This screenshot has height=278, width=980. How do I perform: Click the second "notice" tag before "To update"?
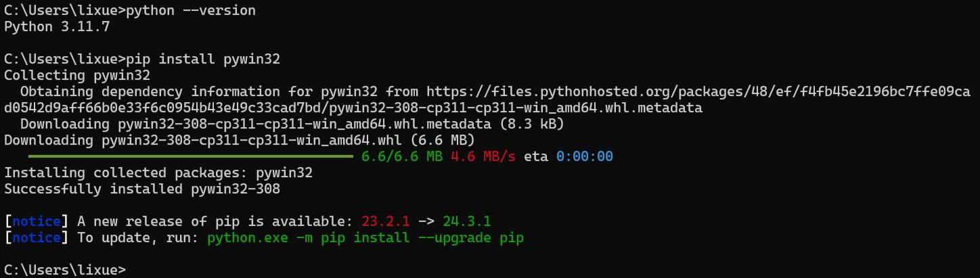point(37,238)
